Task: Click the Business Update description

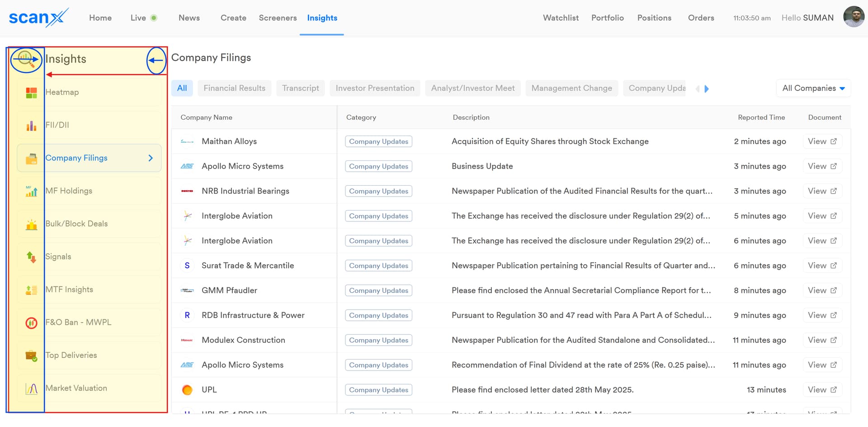Action: 482,166
